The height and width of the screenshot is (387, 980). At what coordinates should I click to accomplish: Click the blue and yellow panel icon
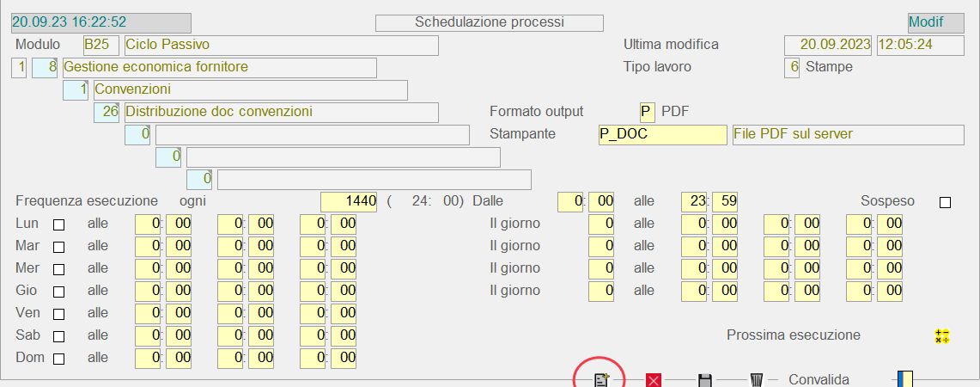(x=904, y=379)
